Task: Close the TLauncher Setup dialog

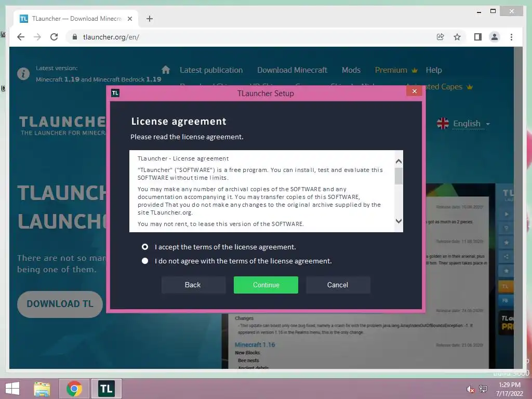Action: tap(414, 91)
